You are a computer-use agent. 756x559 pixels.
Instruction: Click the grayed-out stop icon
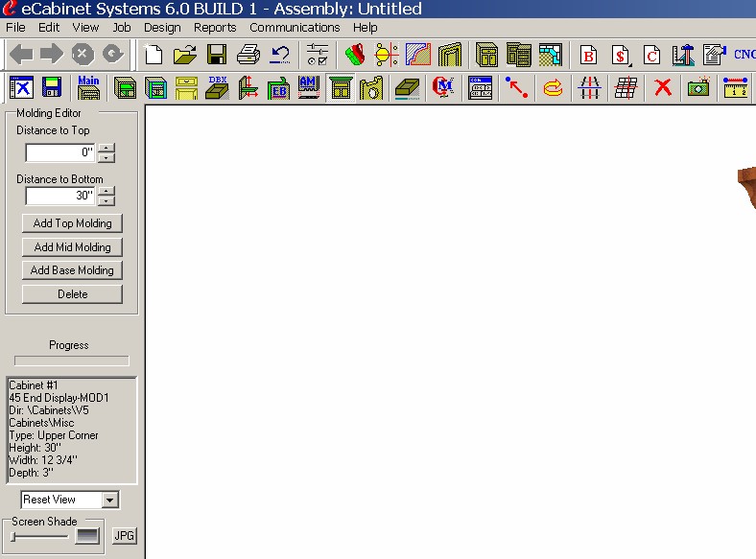click(x=83, y=54)
